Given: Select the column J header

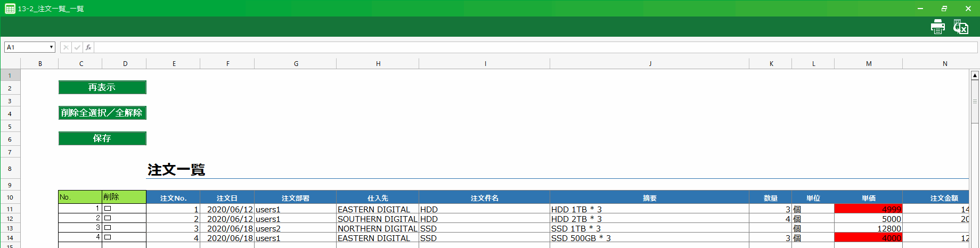Looking at the screenshot, I should (649, 64).
